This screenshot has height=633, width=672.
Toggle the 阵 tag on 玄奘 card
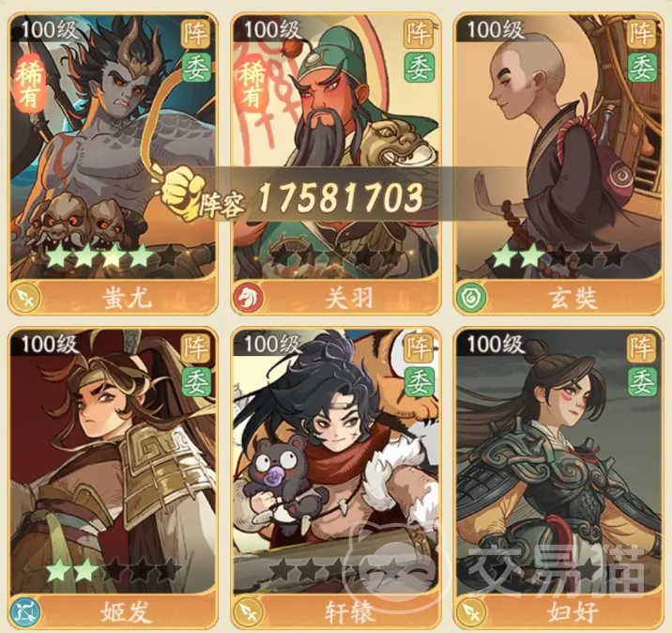[642, 33]
